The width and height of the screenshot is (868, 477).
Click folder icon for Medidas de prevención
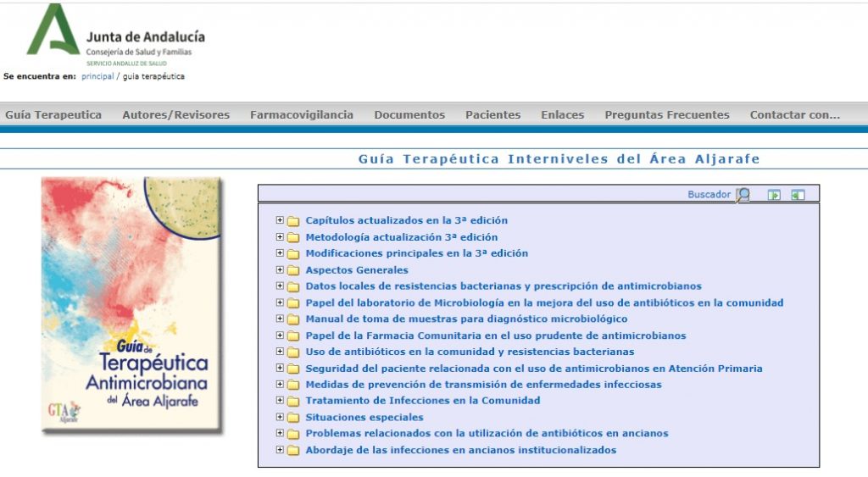pos(293,385)
